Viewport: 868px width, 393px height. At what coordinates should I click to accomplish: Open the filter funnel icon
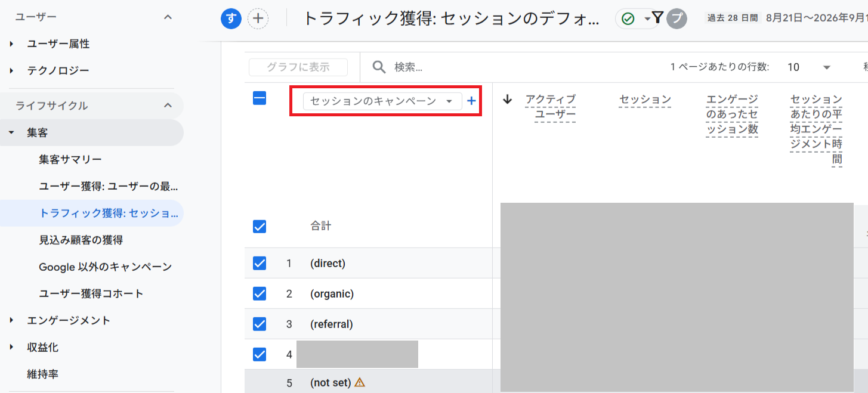click(x=657, y=18)
